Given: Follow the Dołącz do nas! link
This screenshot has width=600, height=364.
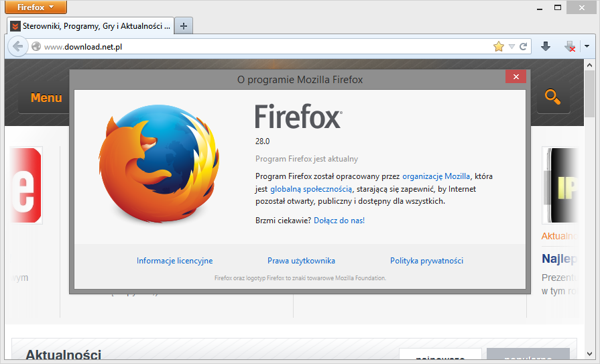Looking at the screenshot, I should pyautogui.click(x=339, y=221).
